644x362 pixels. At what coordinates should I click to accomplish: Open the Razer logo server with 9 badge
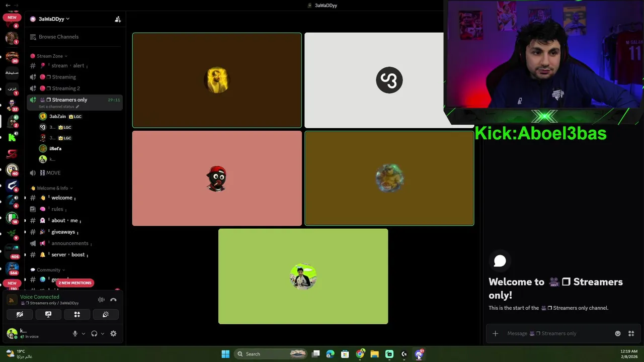12,235
